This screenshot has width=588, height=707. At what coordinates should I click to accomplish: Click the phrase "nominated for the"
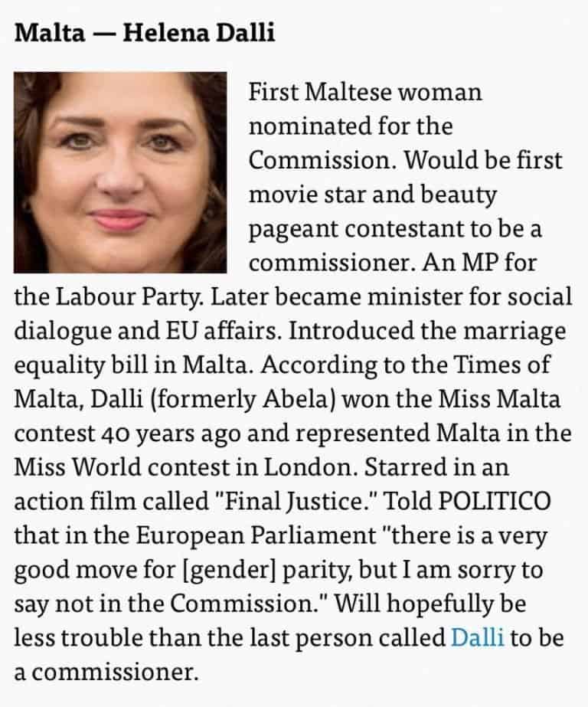coord(351,126)
